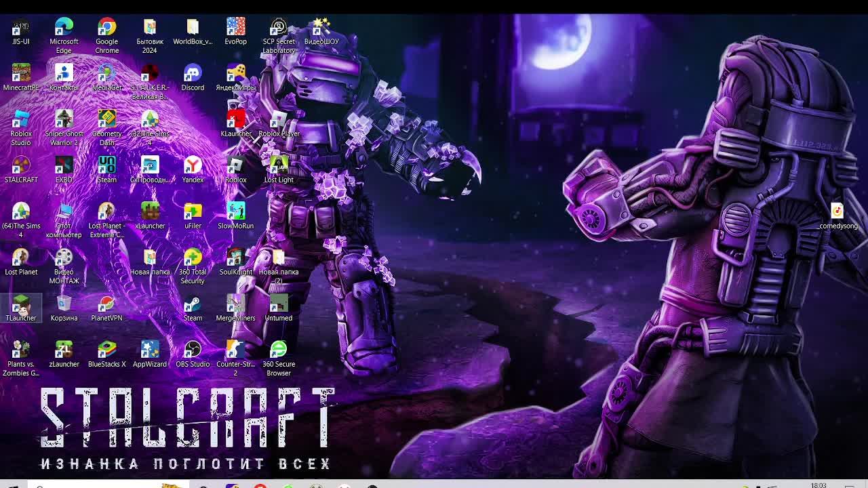The image size is (868, 488).
Task: Select the MergeMiners shortcut
Action: (x=235, y=308)
